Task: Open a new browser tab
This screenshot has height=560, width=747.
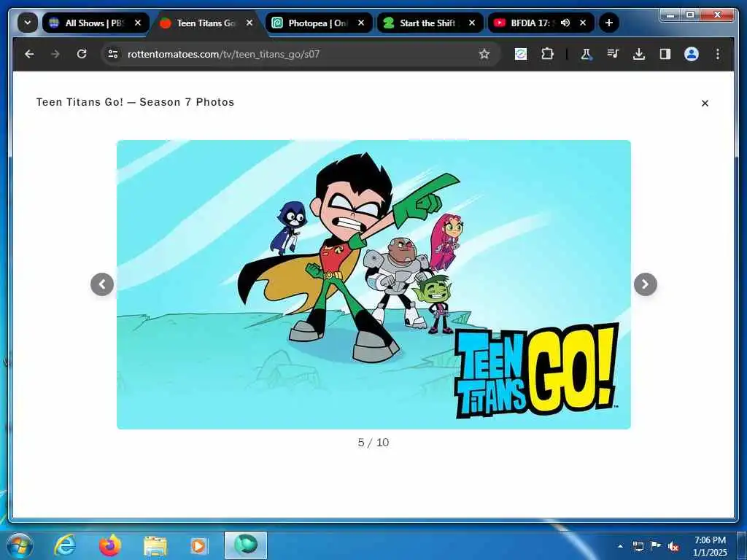Action: 609,23
